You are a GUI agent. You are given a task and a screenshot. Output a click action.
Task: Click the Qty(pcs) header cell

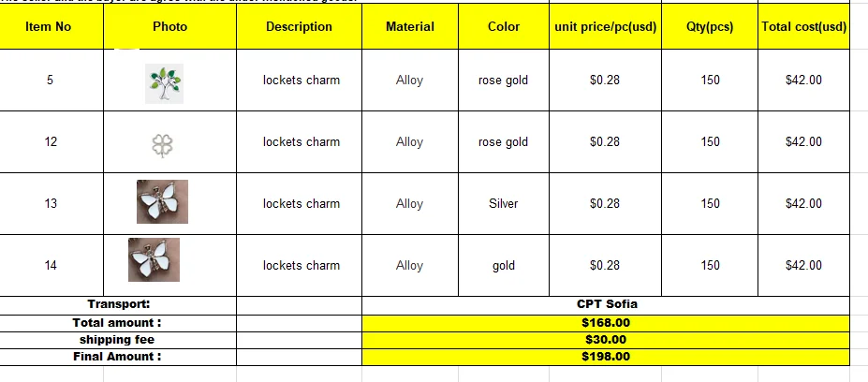click(x=710, y=26)
